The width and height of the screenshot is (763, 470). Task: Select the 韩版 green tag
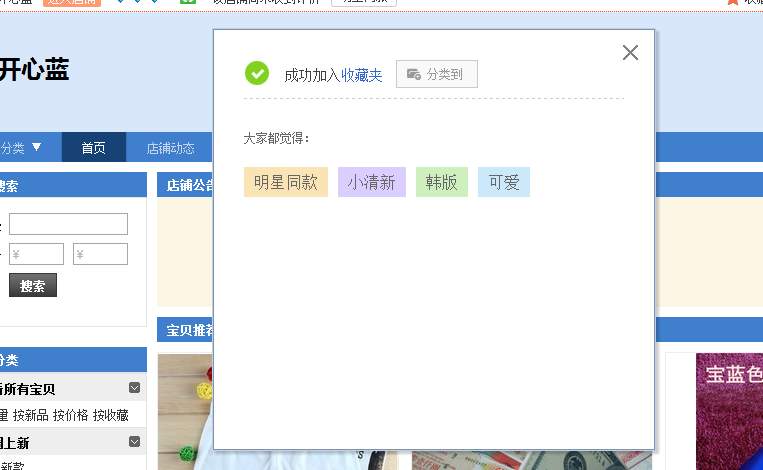pos(442,182)
